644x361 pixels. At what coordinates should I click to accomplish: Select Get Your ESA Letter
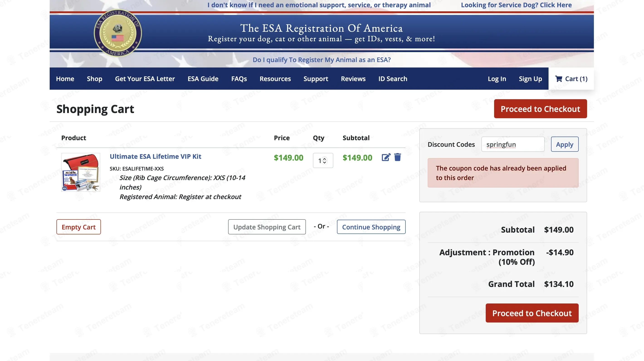[x=145, y=79]
